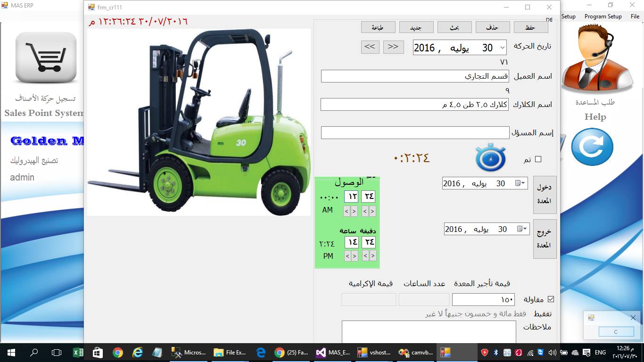Launch Internet Explorer from the taskbar
644x362 pixels.
click(x=138, y=353)
